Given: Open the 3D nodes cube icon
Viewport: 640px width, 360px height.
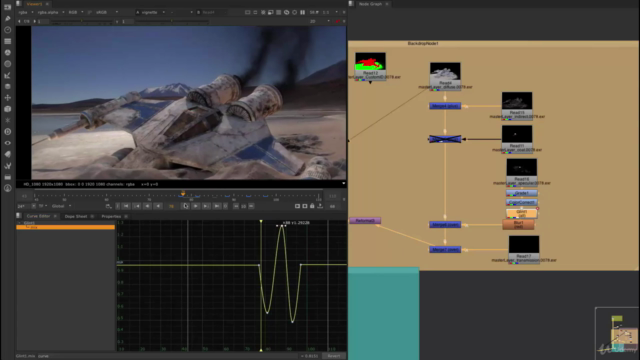Looking at the screenshot, I should tap(7, 109).
